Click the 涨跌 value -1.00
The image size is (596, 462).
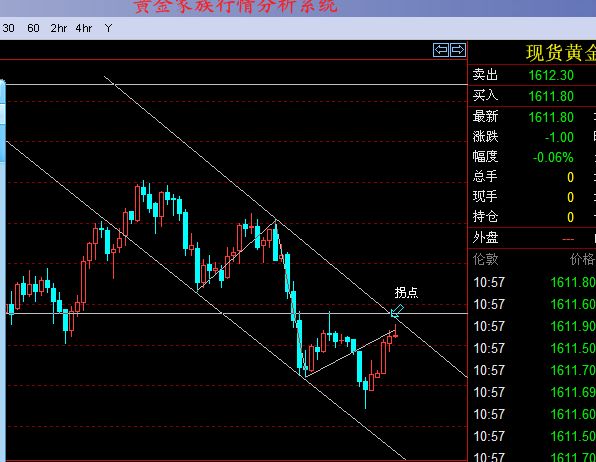pyautogui.click(x=559, y=137)
